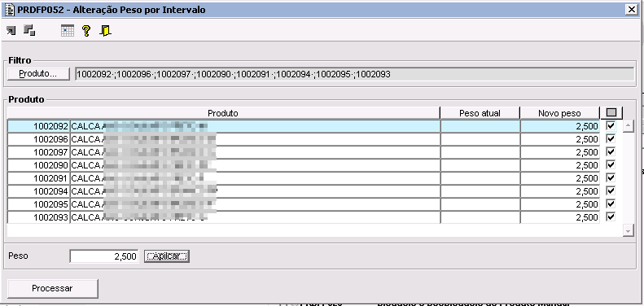Uncheck the checkbox for product 1002091

coord(611,178)
